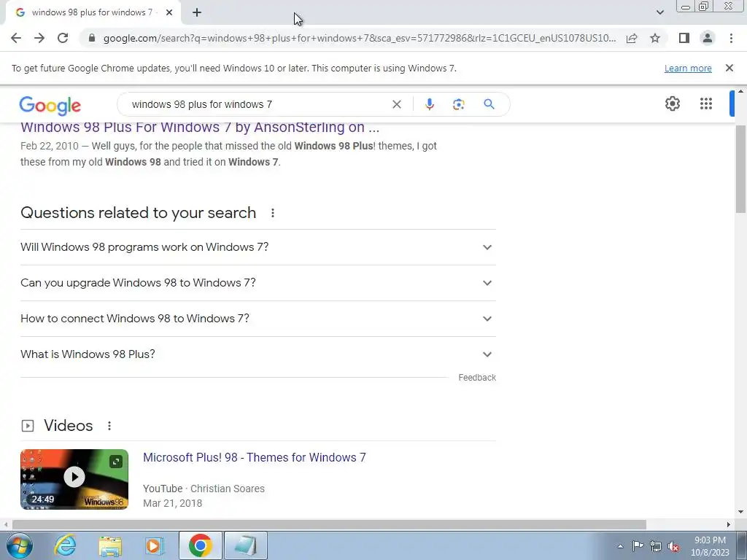View site info via the padlock icon

(92, 38)
